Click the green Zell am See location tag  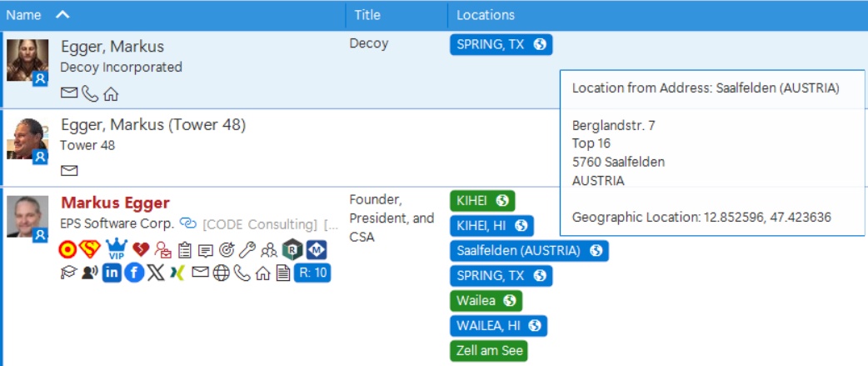489,351
